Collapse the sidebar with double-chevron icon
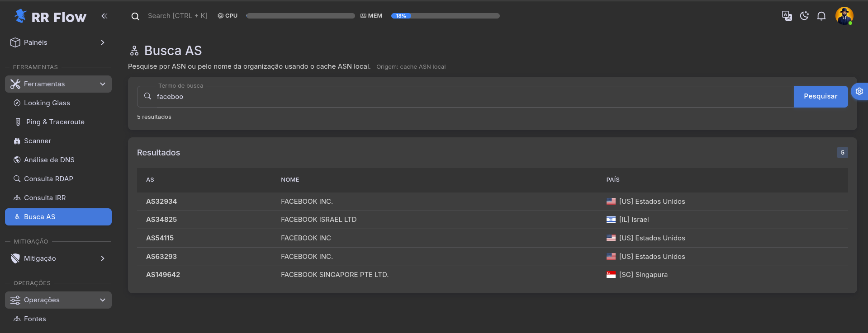The image size is (868, 333). click(104, 16)
